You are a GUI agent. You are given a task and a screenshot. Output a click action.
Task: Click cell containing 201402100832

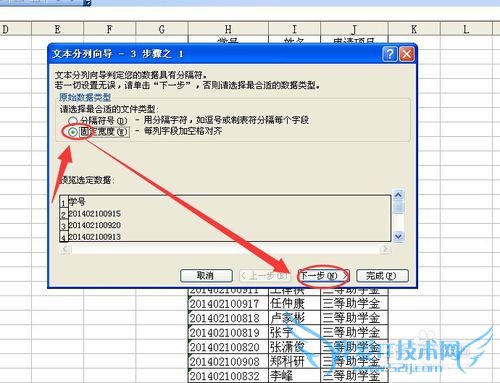228,376
